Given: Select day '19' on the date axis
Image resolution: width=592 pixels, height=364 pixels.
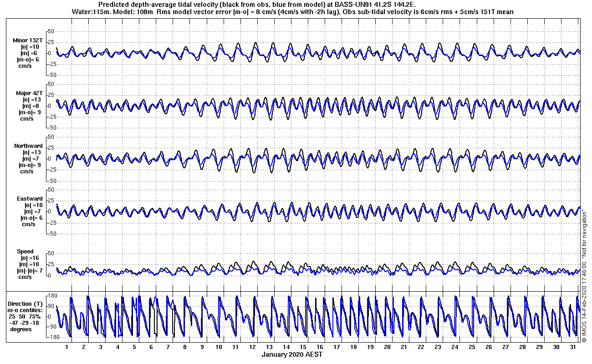Looking at the screenshot, I should click(x=370, y=347).
